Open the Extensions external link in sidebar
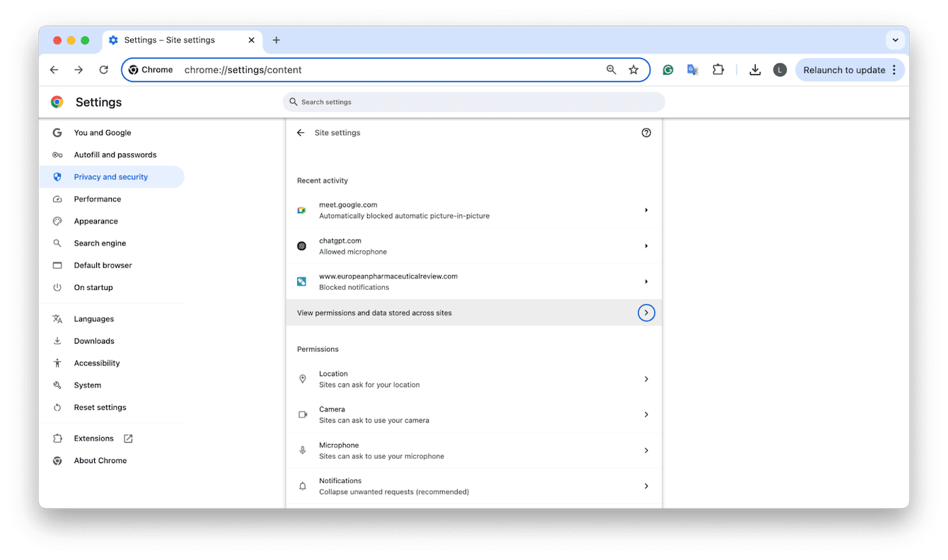The image size is (948, 560). pos(127,438)
